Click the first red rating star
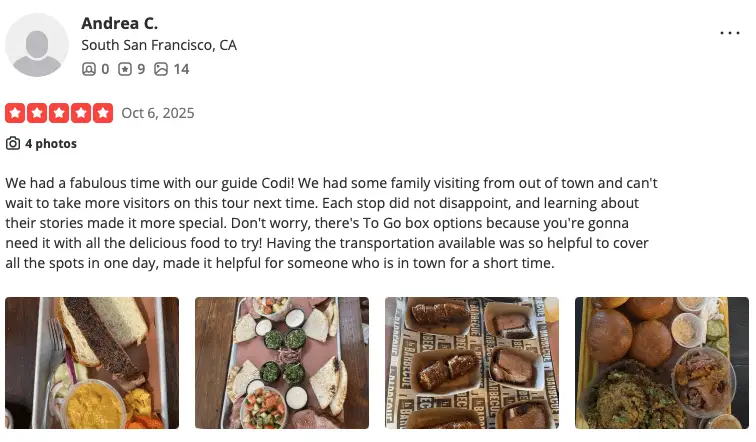756x442 pixels. coord(16,113)
